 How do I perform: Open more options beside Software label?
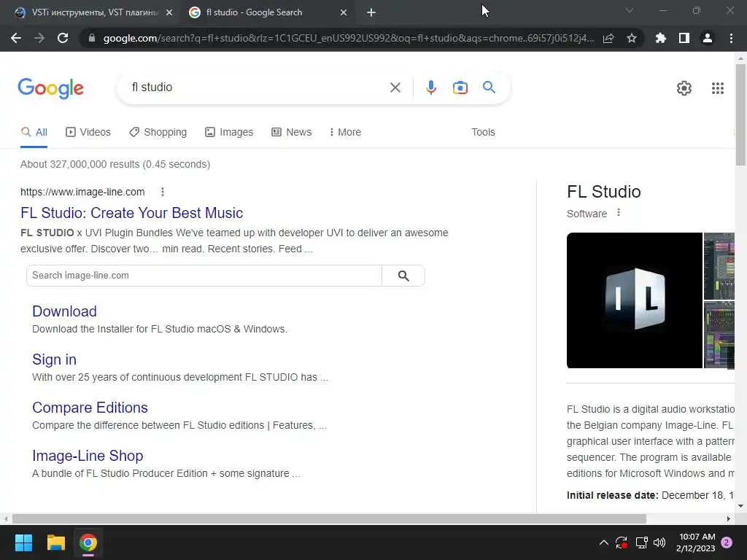(619, 213)
